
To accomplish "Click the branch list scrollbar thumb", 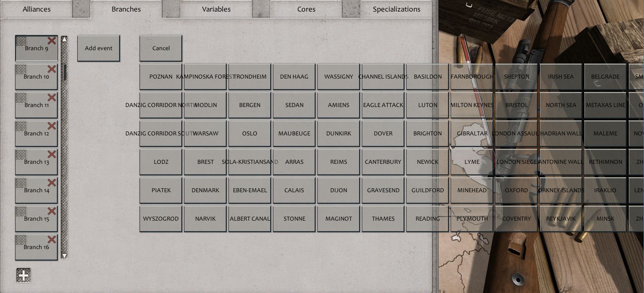I will tap(64, 72).
